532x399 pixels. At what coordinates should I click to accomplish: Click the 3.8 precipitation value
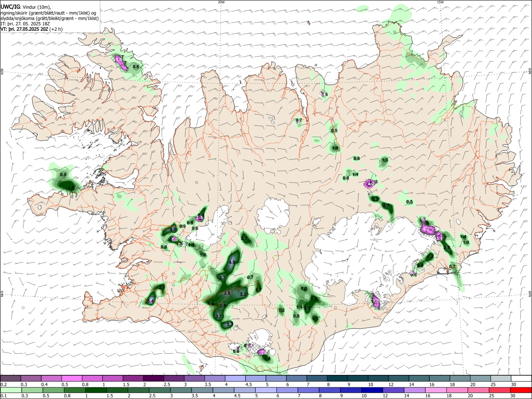tap(227, 293)
